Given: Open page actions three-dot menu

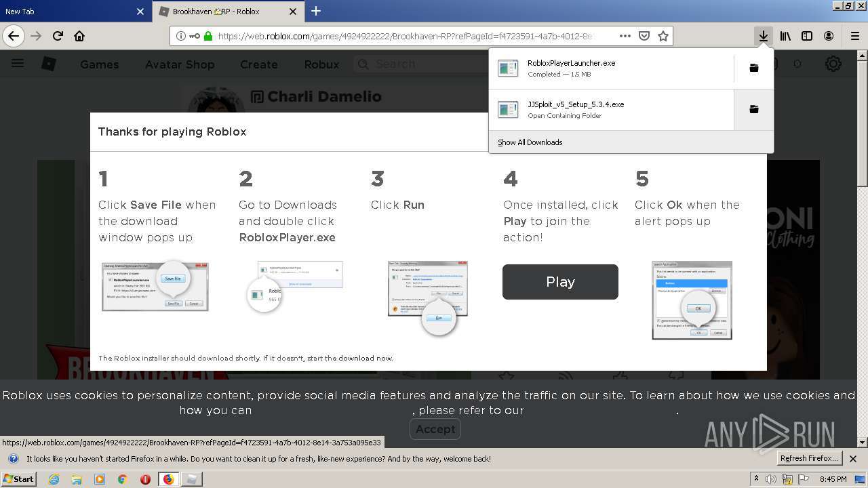Looking at the screenshot, I should coord(625,36).
